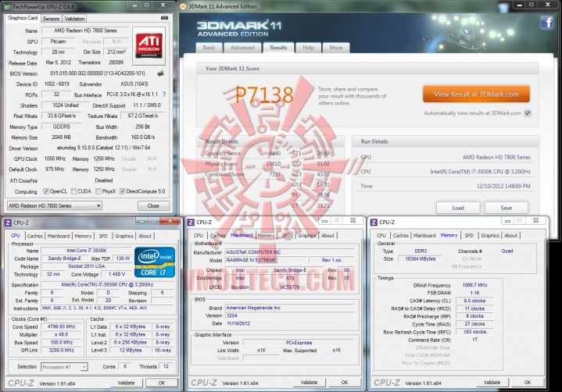
Task: Open the Processor #1 selection dropdown
Action: [65, 367]
